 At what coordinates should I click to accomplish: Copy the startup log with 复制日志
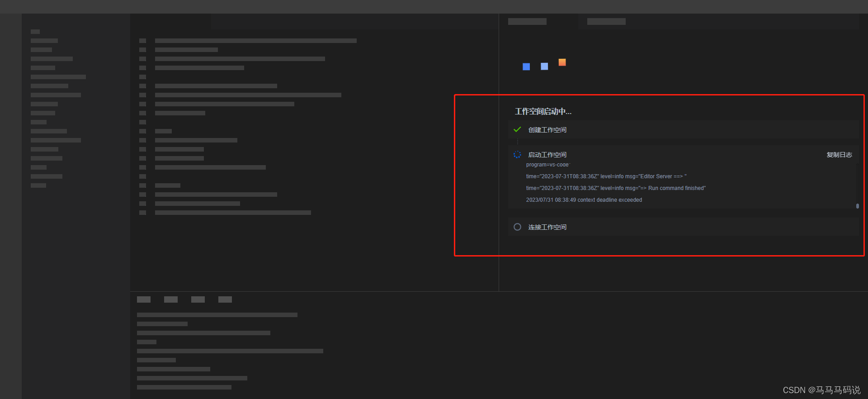click(839, 155)
